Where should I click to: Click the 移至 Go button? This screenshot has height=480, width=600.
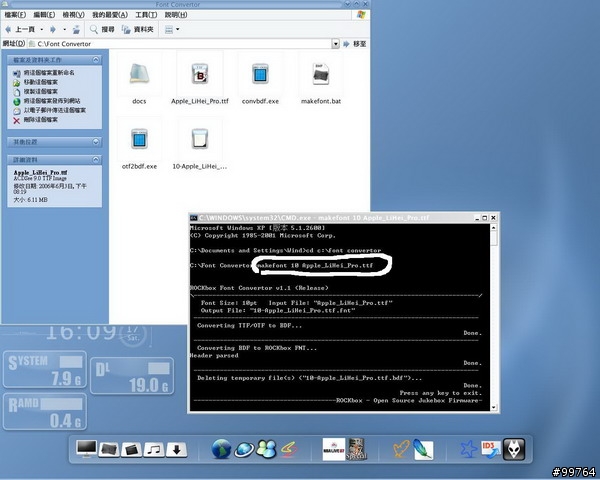pyautogui.click(x=355, y=44)
